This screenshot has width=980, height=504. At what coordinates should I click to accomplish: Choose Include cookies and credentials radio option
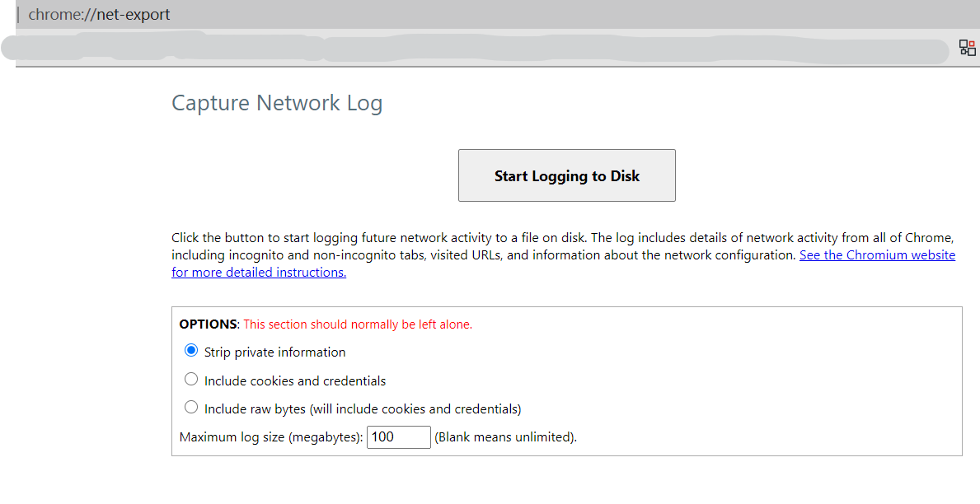pos(191,379)
